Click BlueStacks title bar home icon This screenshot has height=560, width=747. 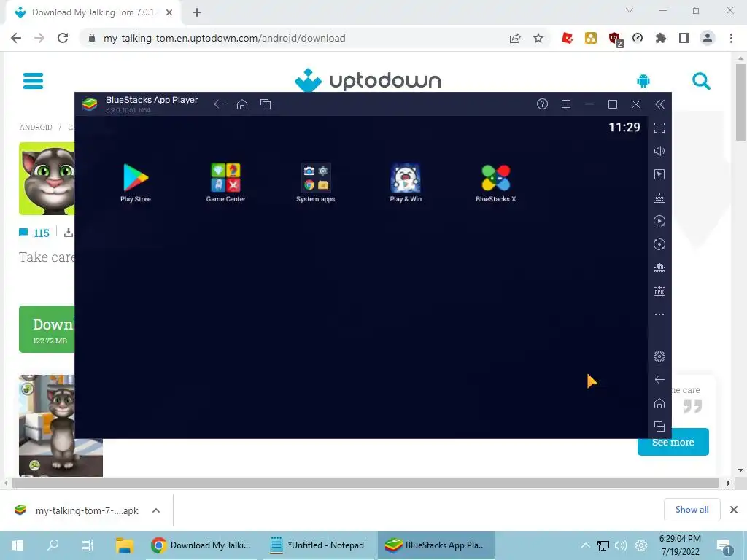click(x=242, y=104)
